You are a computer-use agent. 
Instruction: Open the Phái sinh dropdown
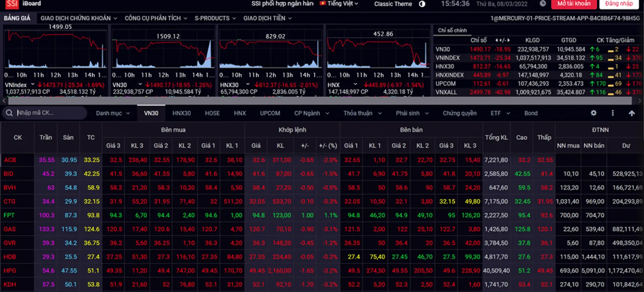point(412,113)
